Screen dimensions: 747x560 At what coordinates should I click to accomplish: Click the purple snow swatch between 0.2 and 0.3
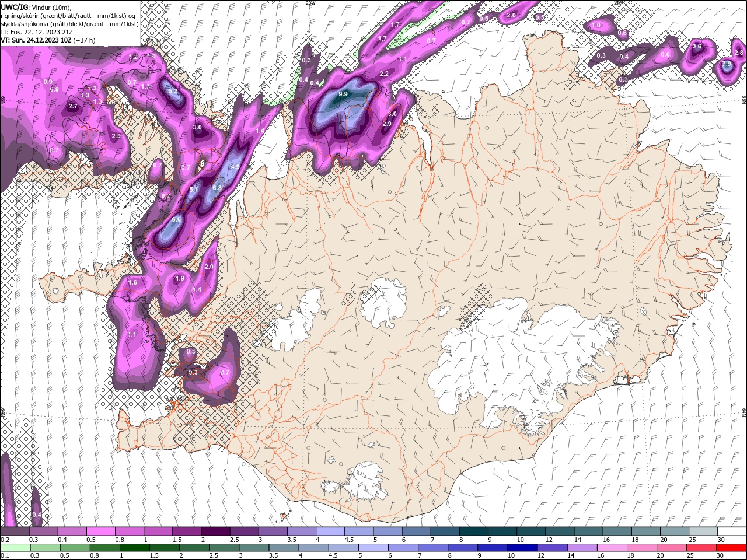pyautogui.click(x=15, y=531)
